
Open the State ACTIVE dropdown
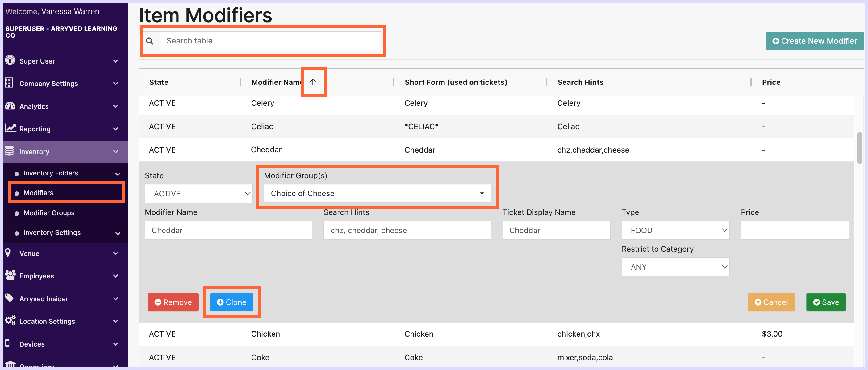[x=198, y=194]
